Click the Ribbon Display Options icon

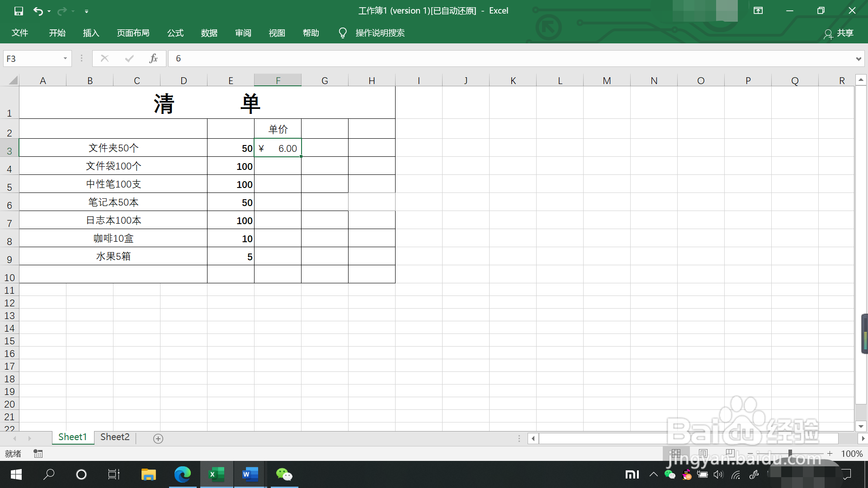(x=758, y=11)
